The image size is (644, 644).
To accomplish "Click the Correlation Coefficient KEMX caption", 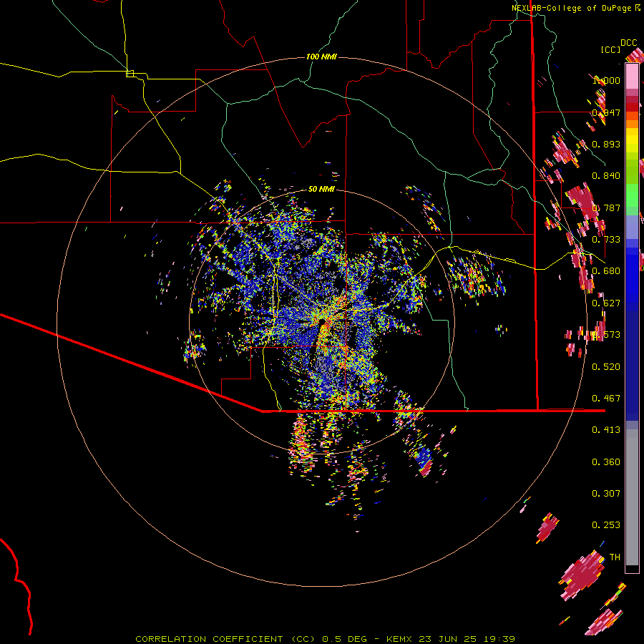I will [326, 639].
